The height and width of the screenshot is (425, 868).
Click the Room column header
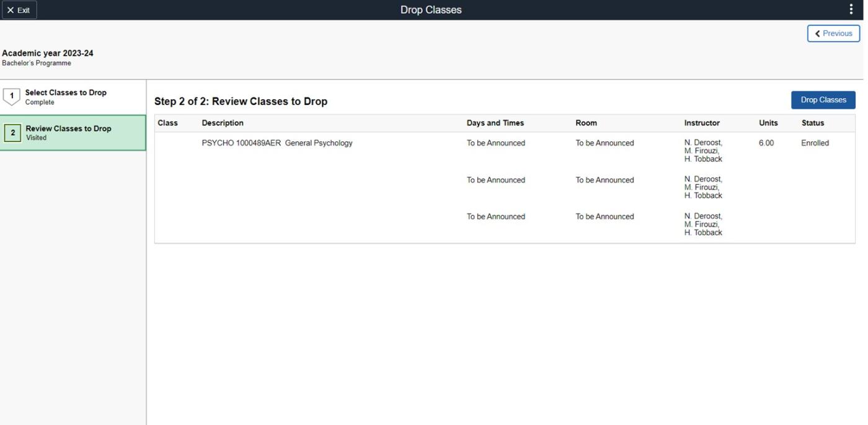pyautogui.click(x=586, y=123)
